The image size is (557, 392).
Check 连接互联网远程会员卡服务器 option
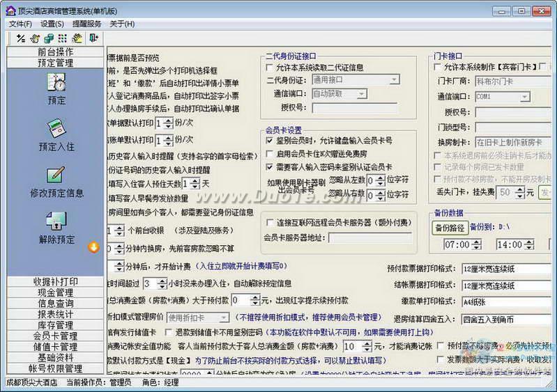point(270,222)
